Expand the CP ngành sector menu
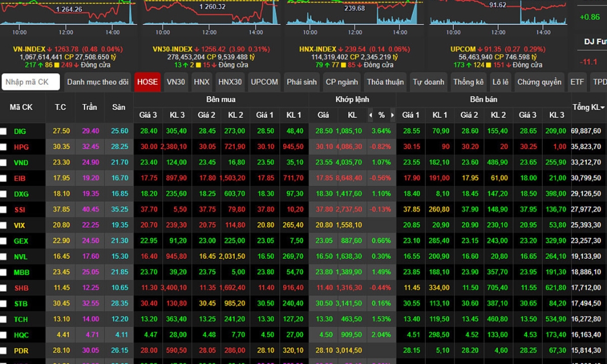607x364 pixels. coord(342,82)
